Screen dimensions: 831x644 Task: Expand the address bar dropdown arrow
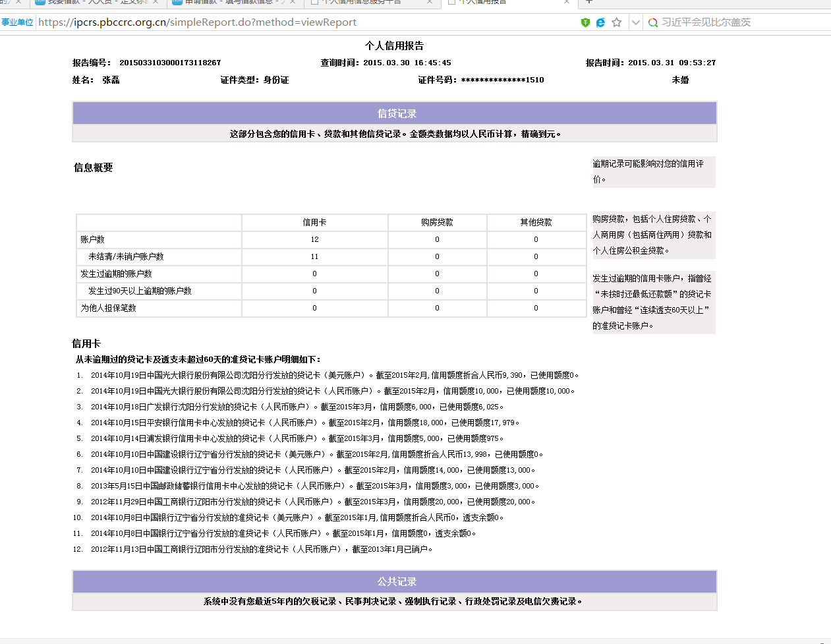point(635,22)
